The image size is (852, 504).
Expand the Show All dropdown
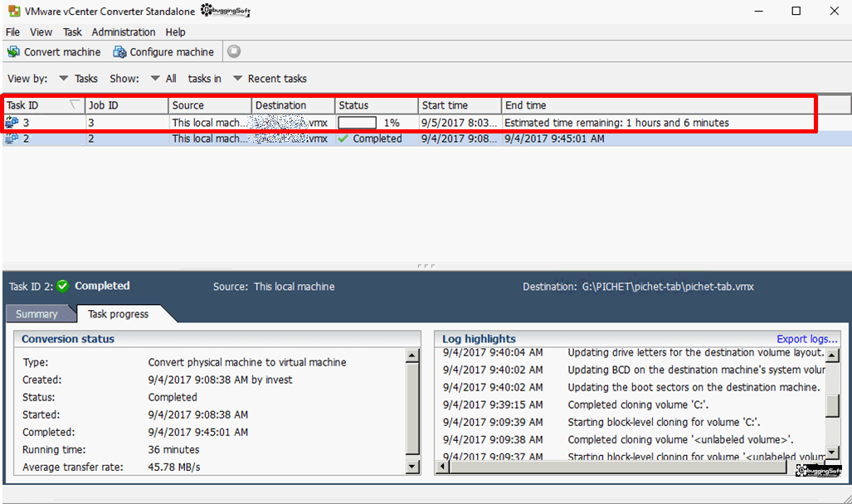pos(155,78)
